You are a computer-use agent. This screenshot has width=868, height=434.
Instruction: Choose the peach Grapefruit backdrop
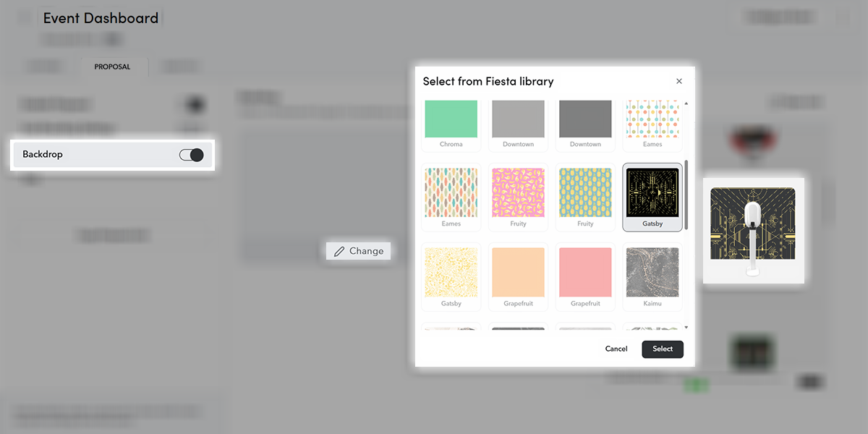[x=518, y=276]
